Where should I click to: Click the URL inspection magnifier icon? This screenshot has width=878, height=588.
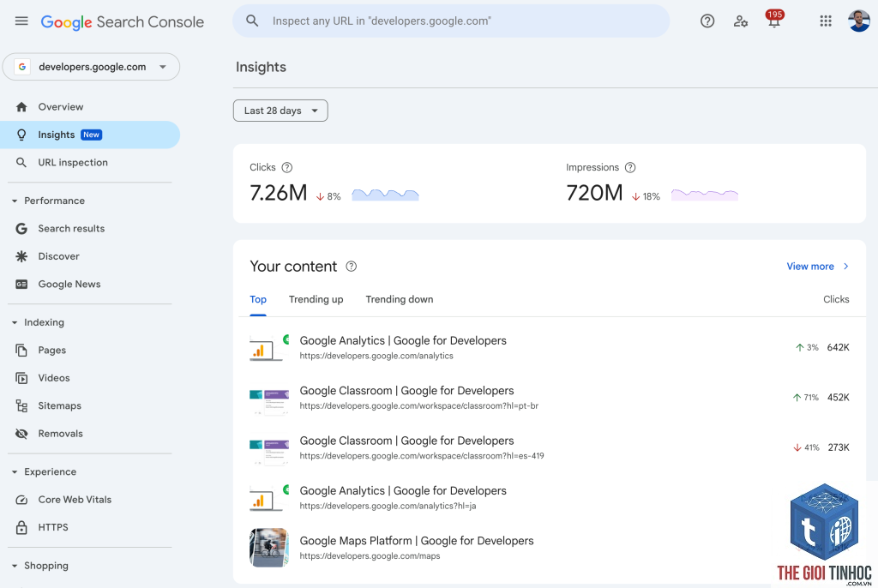(21, 162)
